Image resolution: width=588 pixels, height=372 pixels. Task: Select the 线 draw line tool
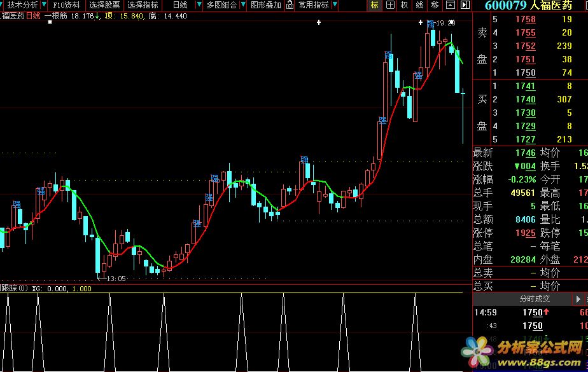pyautogui.click(x=419, y=5)
